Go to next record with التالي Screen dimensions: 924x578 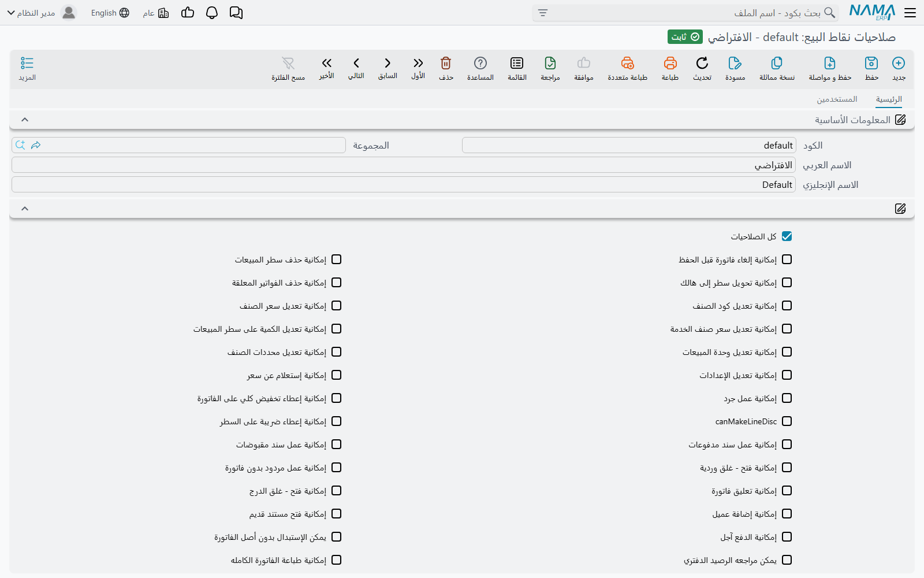click(356, 68)
